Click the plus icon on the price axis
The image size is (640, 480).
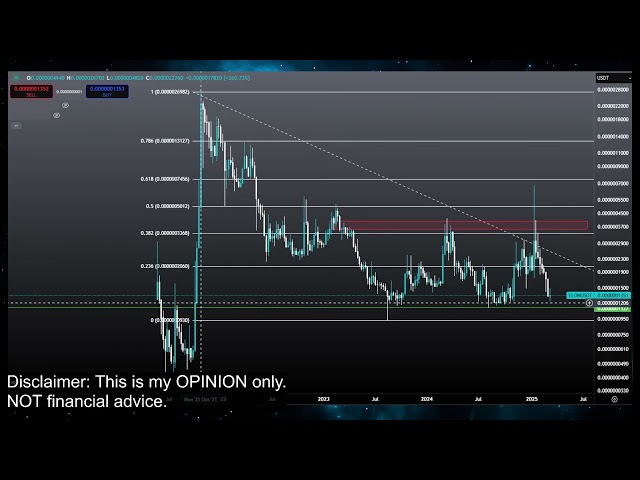tap(589, 302)
